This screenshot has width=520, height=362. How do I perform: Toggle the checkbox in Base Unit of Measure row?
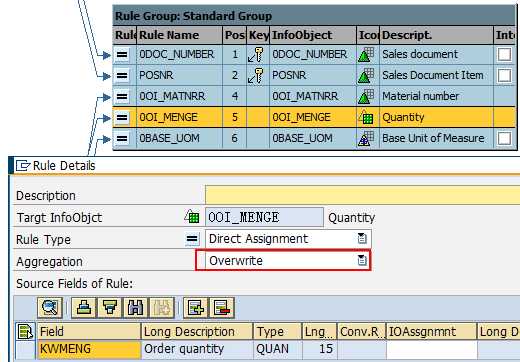tap(504, 138)
